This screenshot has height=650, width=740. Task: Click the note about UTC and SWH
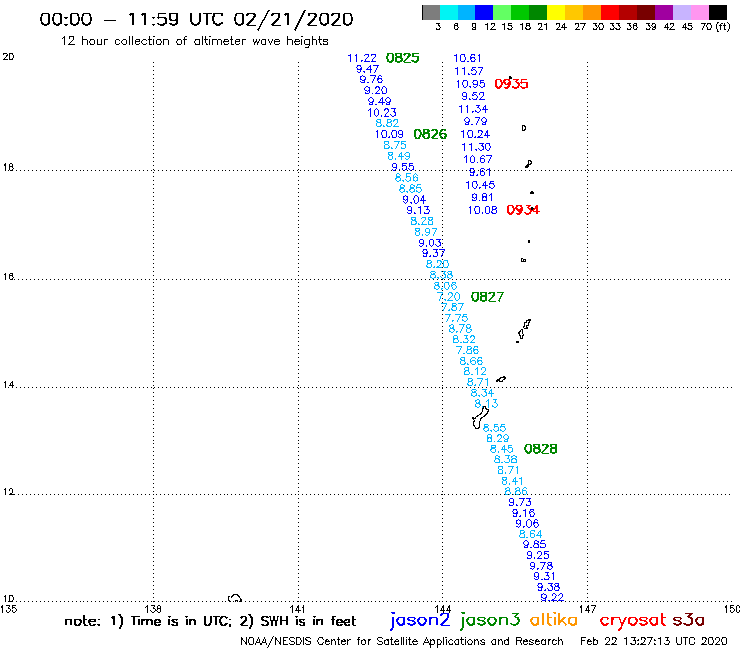coord(210,621)
